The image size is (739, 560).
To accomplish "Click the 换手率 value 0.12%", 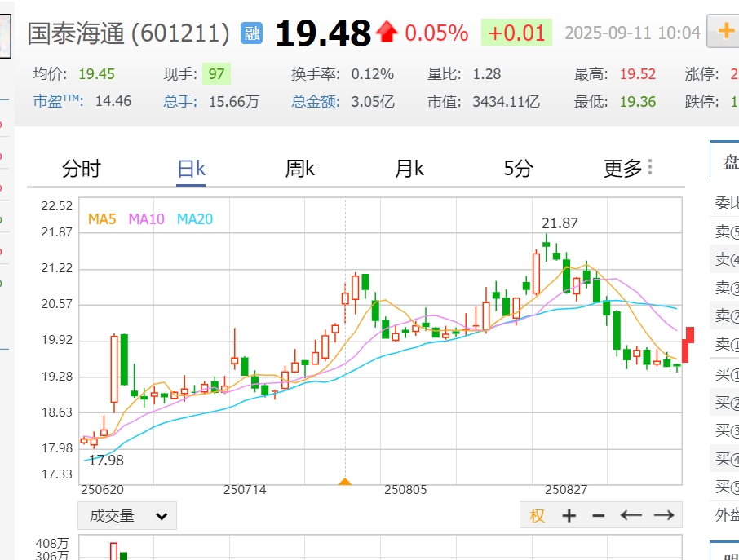I will point(372,74).
